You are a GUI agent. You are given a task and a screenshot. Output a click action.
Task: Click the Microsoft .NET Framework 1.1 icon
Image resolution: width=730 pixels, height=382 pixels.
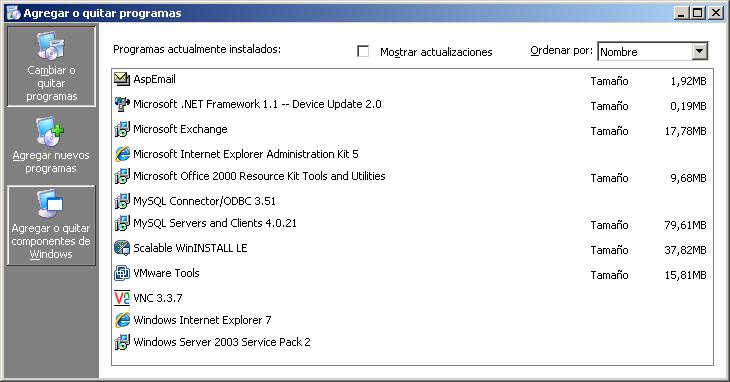[x=122, y=104]
